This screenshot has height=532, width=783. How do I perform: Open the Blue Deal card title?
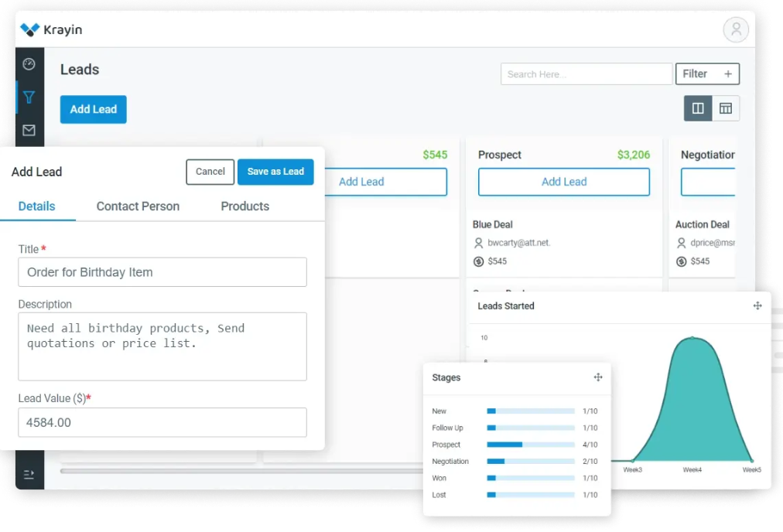pos(492,224)
